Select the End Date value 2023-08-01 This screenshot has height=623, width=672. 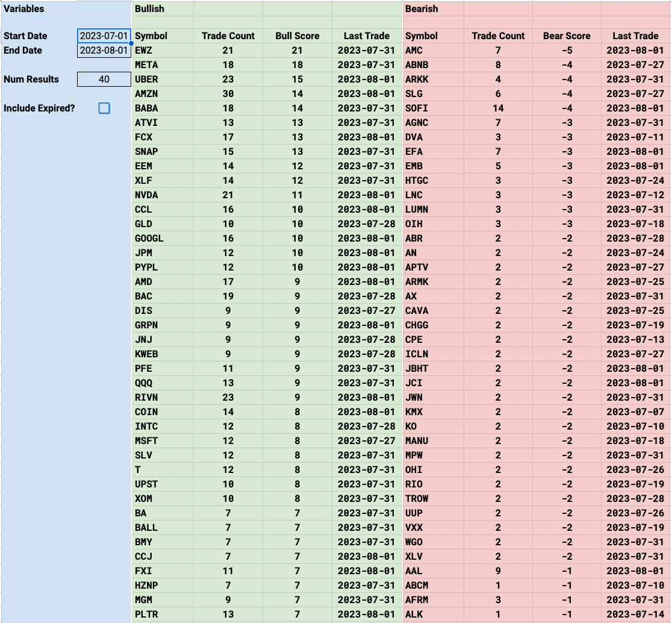pyautogui.click(x=104, y=51)
